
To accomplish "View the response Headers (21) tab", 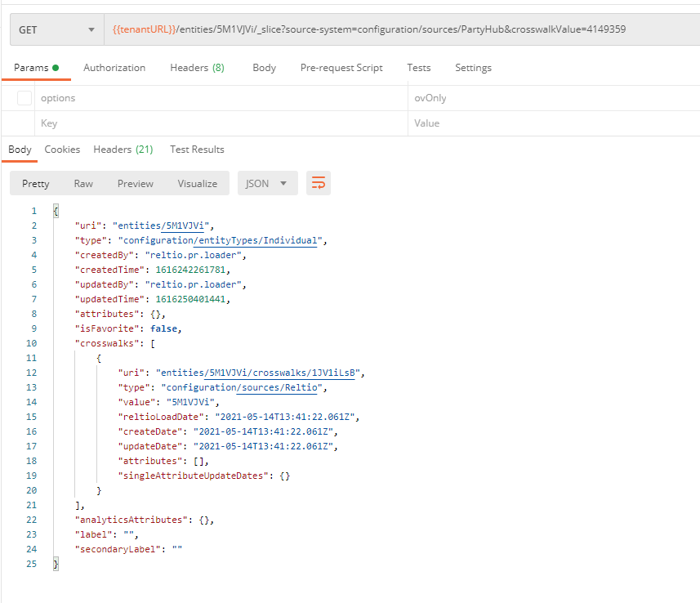I will tap(123, 149).
